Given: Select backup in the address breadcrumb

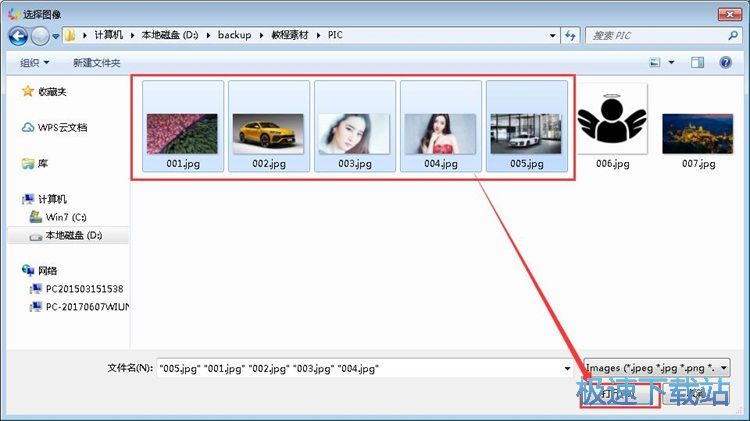Looking at the screenshot, I should (234, 35).
